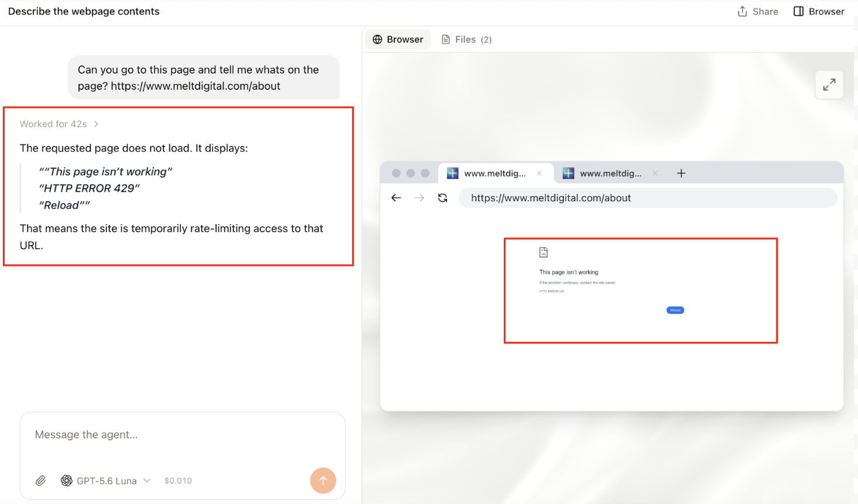
Task: Click the favicon of first browser tab
Action: tap(452, 173)
